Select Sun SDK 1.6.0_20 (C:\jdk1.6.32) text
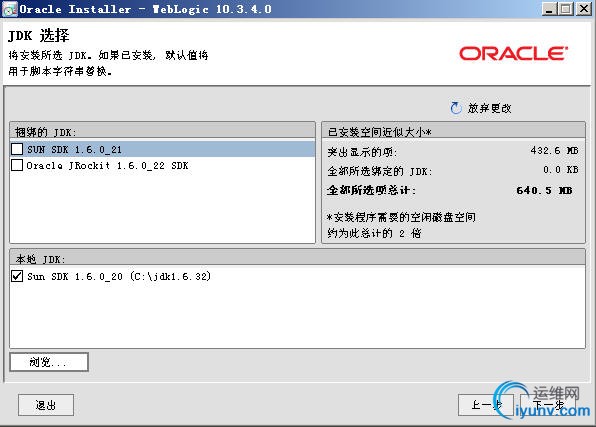596x427 pixels. (x=119, y=276)
